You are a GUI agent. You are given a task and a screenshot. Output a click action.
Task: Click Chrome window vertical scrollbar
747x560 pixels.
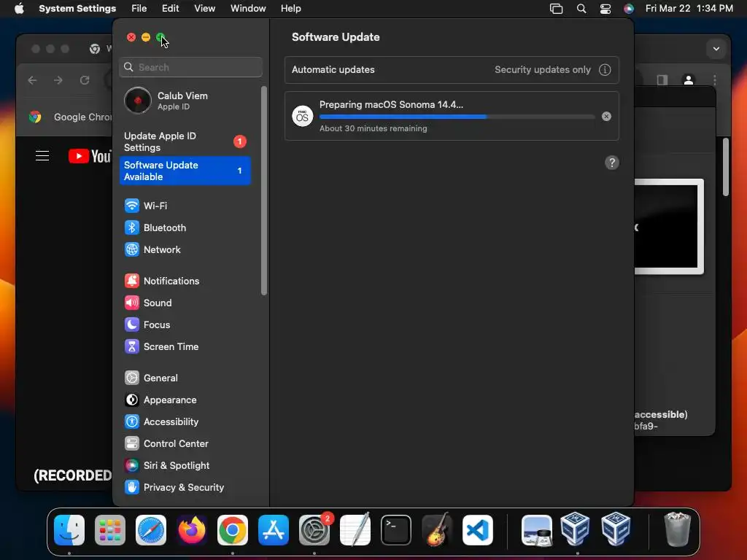[726, 167]
